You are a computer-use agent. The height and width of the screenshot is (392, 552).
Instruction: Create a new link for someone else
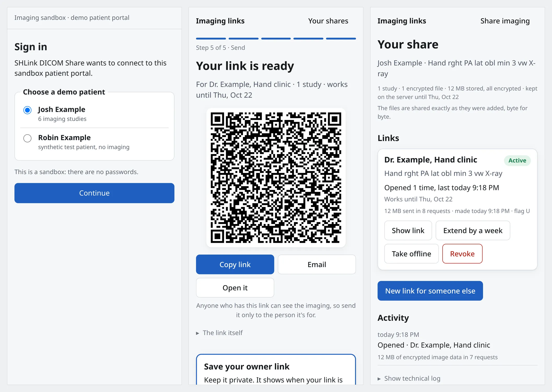[x=430, y=291]
